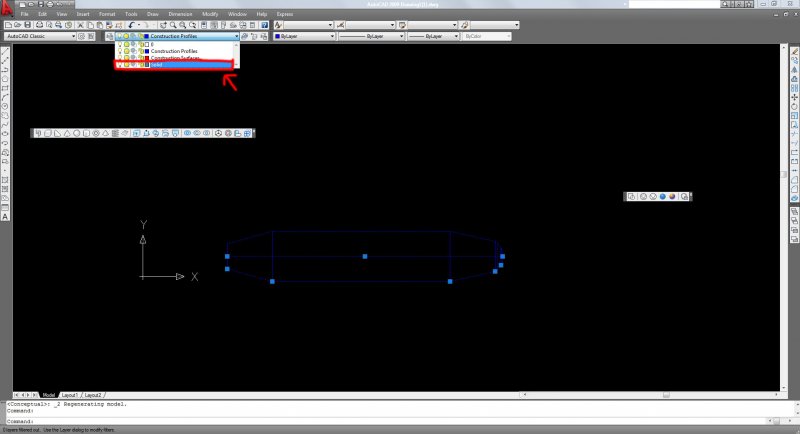Screen dimensions: 800x434
Task: Select the Polysolid tool in Modeling toolbar
Action: coord(38,133)
